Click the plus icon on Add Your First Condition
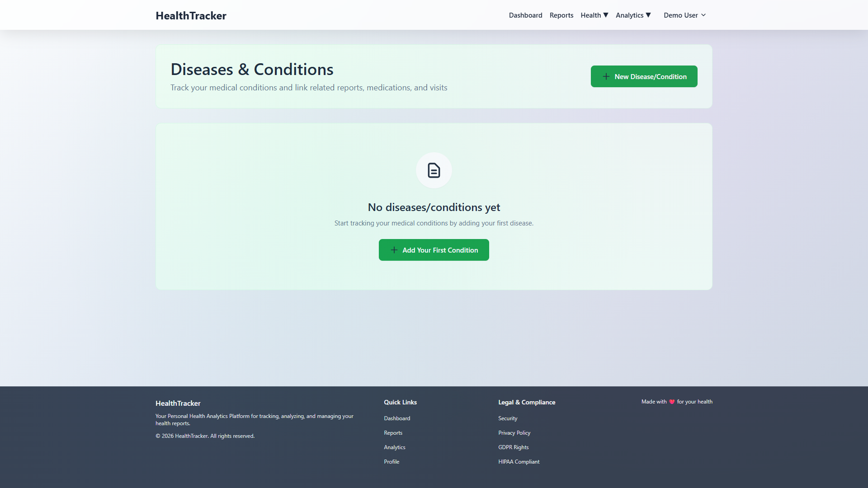 (394, 249)
